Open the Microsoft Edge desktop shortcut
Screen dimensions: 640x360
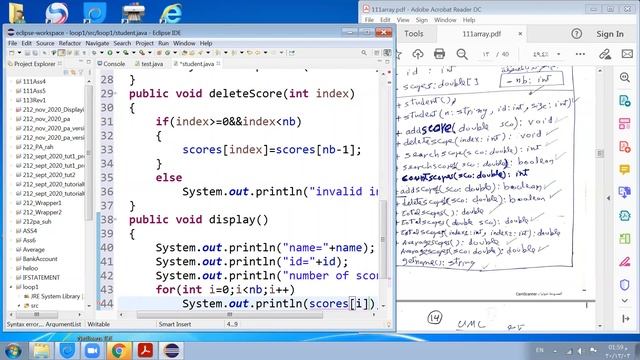95,12
